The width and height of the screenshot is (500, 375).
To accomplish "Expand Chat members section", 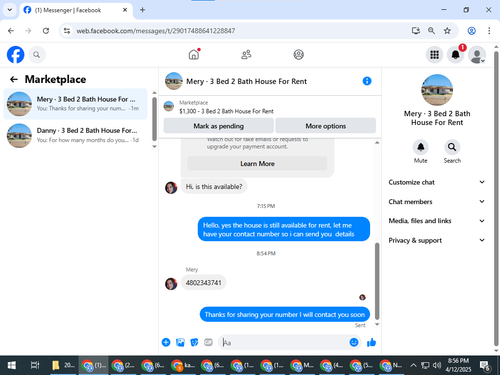I will point(436,202).
